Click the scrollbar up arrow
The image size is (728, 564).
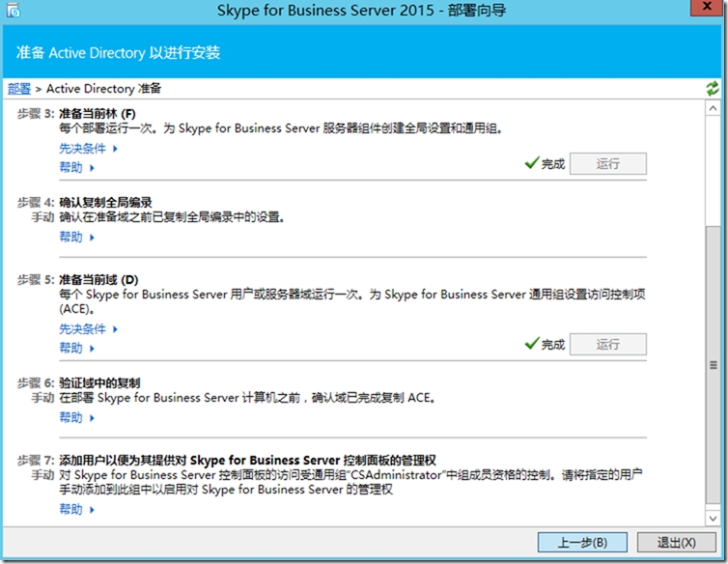coord(713,108)
